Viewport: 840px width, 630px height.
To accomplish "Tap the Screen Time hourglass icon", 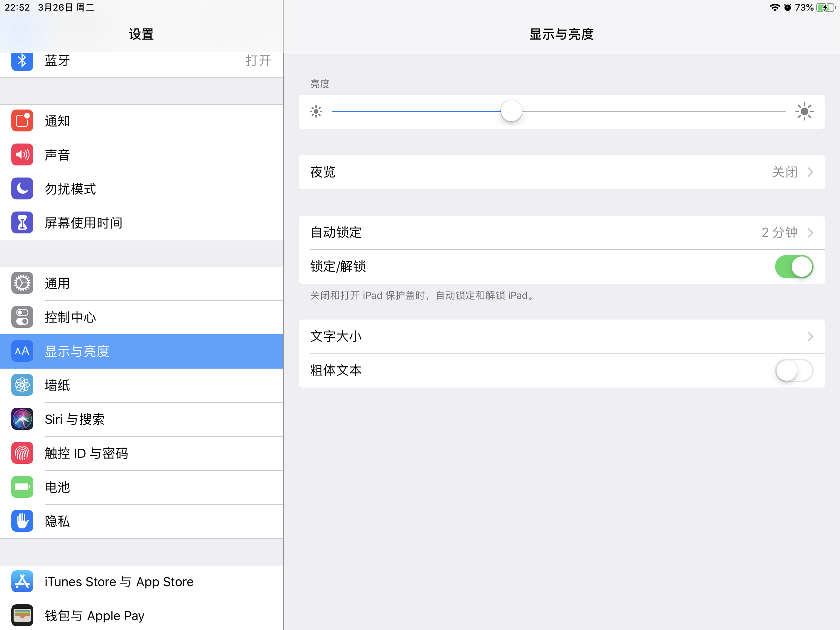I will [22, 222].
